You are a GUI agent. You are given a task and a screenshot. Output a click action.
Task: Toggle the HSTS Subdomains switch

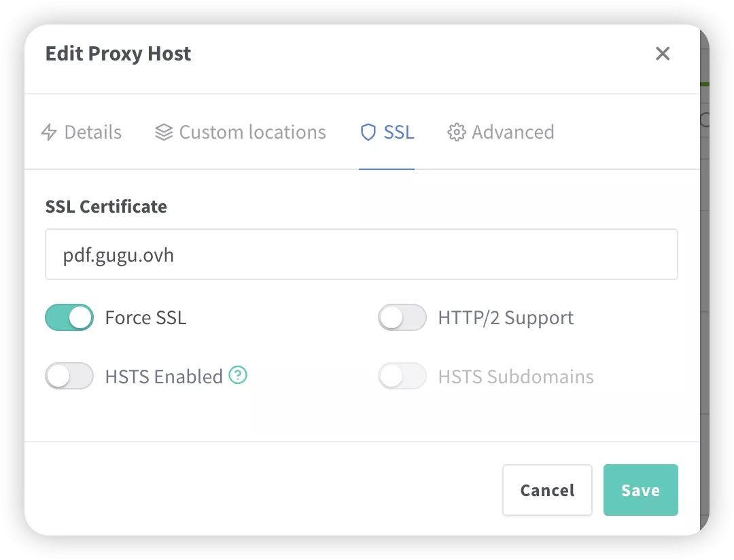point(402,376)
